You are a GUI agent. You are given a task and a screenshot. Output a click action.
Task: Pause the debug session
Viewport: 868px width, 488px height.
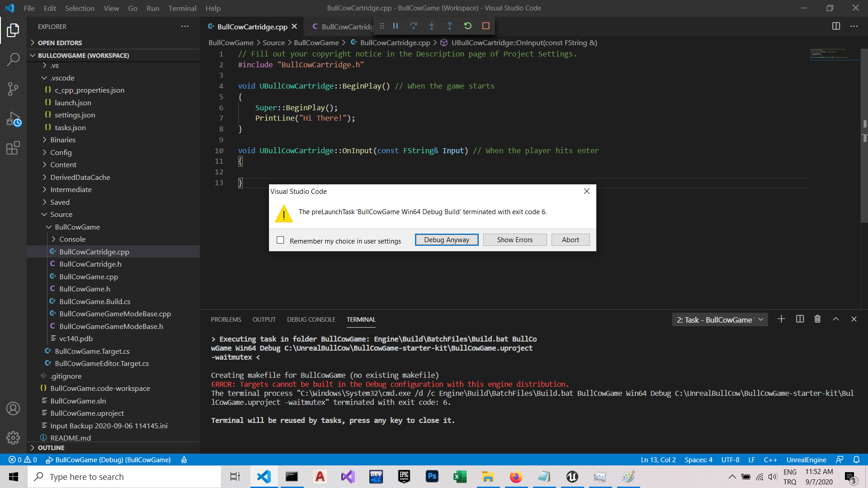pos(396,26)
